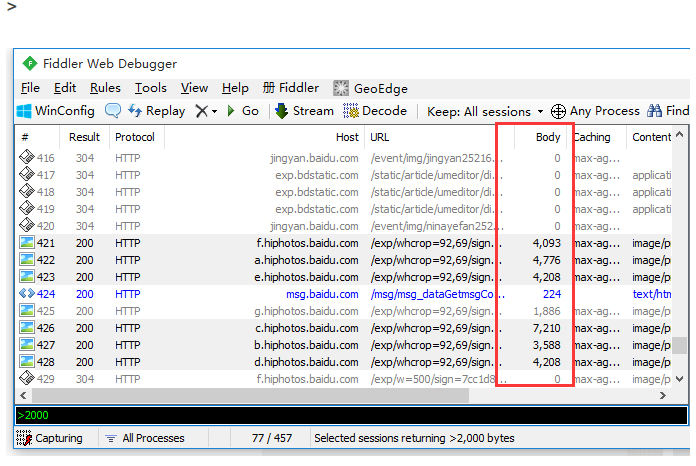Click All Processes filter in status bar
This screenshot has height=466, width=696.
coord(145,438)
